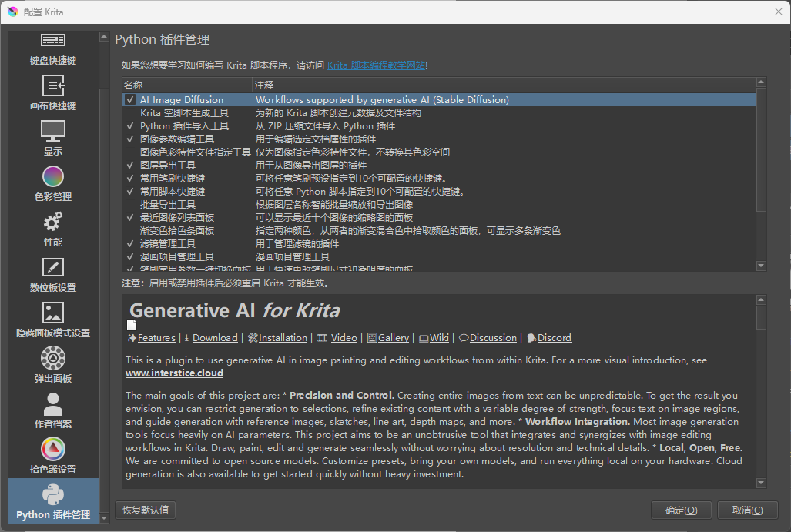This screenshot has height=532, width=791.
Task: Enable the Krita 空脚本生成工具 plugin checkbox
Action: [x=130, y=113]
